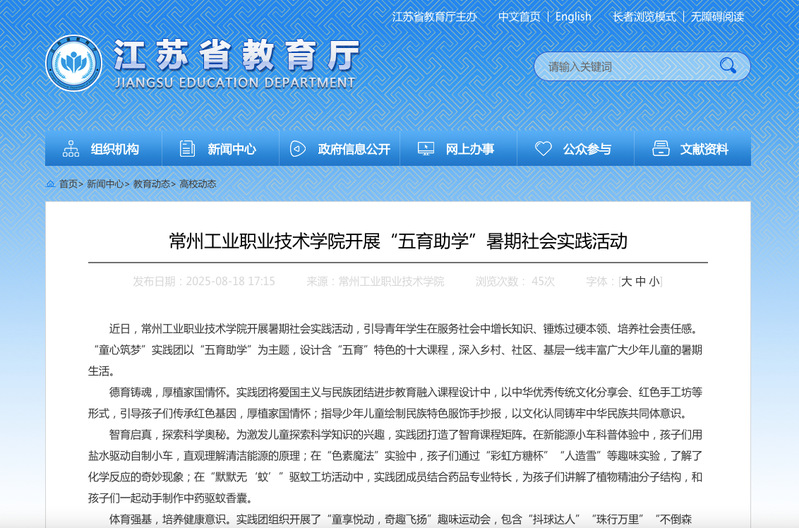Navigate to 高校动态 in breadcrumb

(x=197, y=184)
